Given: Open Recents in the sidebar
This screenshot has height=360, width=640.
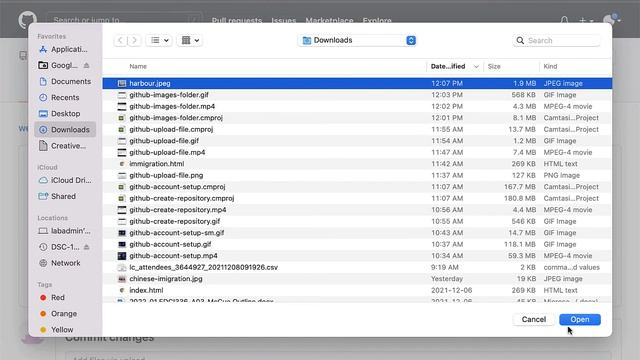Looking at the screenshot, I should click(65, 98).
